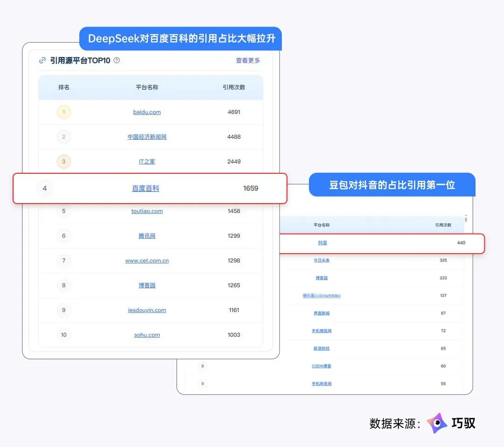The image size is (504, 447).
Task: Click rank badge 8 beside CSDN博客
Action: (203, 366)
